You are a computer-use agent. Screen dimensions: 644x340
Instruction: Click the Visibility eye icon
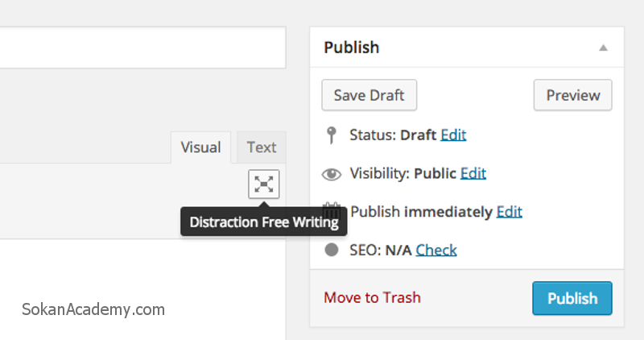click(x=332, y=174)
